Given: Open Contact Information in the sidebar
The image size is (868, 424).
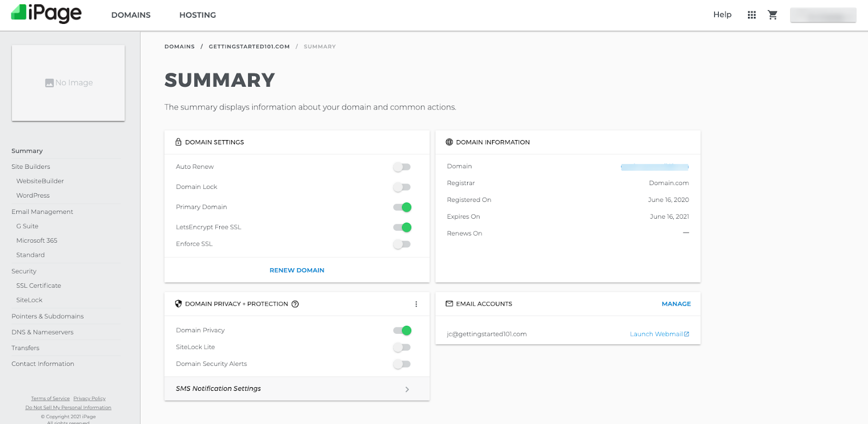Looking at the screenshot, I should [x=43, y=364].
